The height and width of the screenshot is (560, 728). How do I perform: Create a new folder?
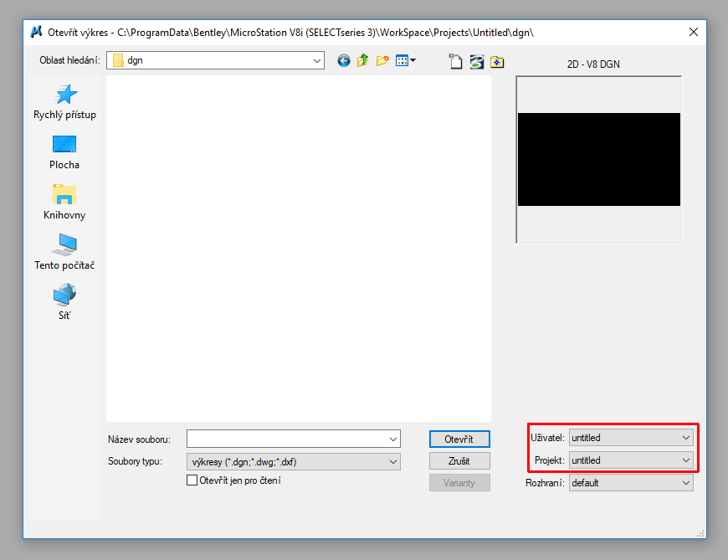tap(382, 60)
